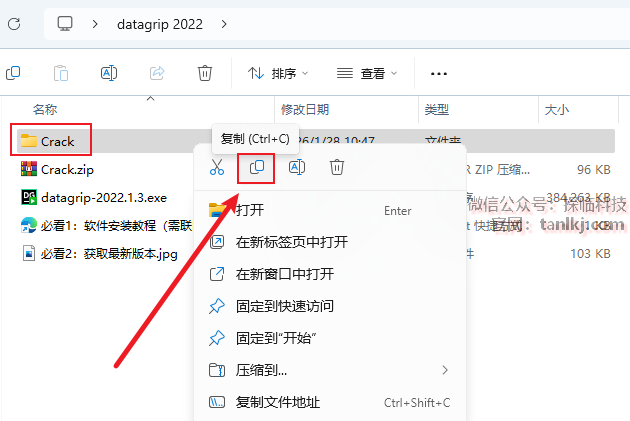Choose 固定到"开始" from context menu
This screenshot has height=421, width=630.
coord(329,338)
